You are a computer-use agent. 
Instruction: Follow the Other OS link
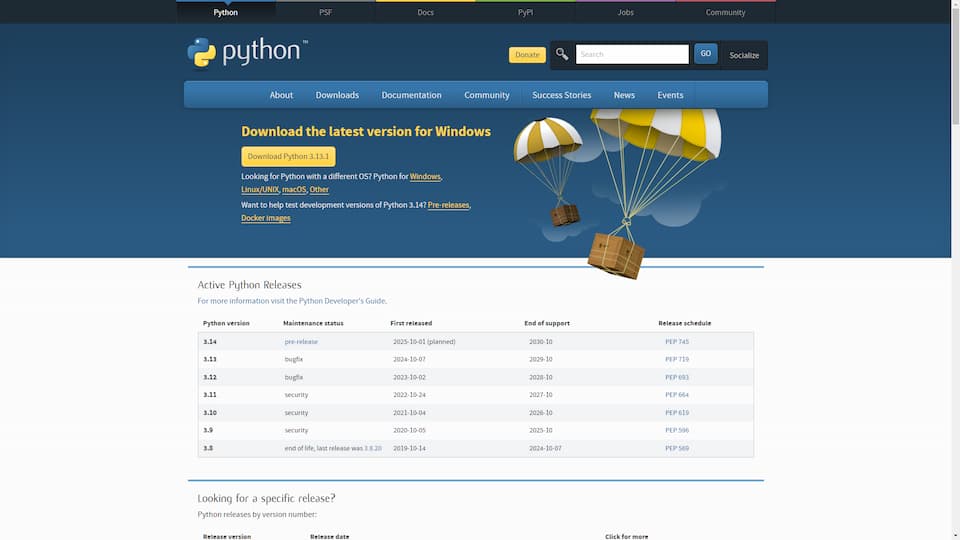[x=319, y=190]
